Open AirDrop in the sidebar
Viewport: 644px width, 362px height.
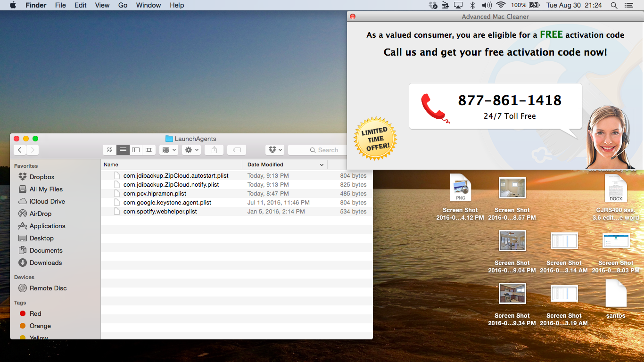[40, 214]
